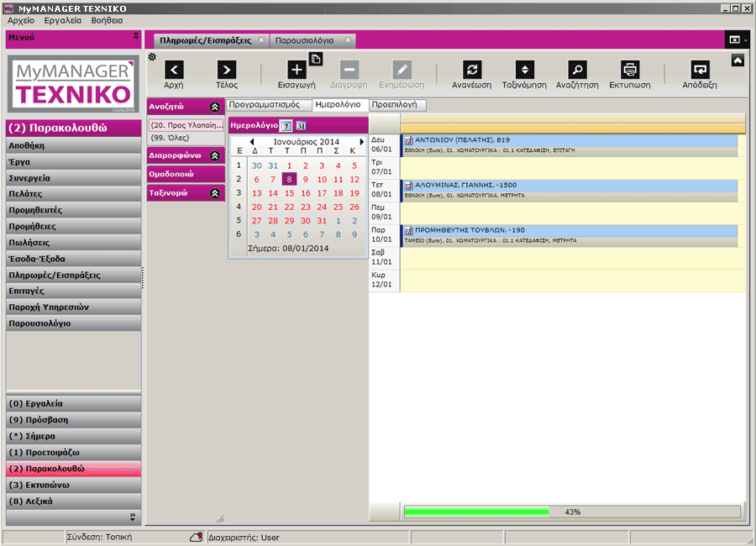The width and height of the screenshot is (756, 546).
Task: Select 22 in the January 2014 calendar
Action: point(289,207)
